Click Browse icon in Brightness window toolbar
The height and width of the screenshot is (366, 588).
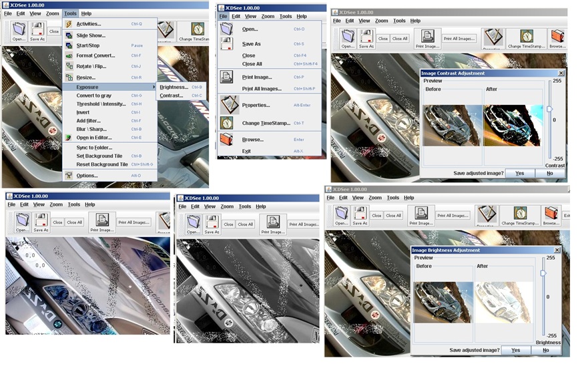[551, 216]
